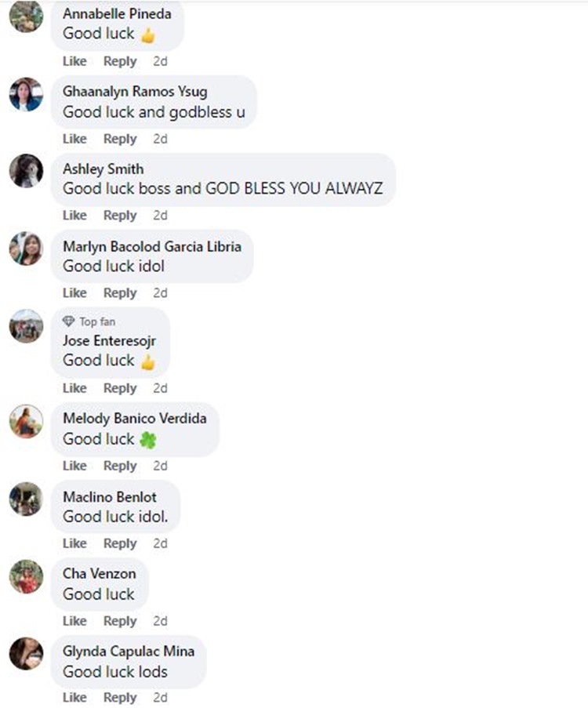
Task: Click four-leaf clover emoji in Melody's comment
Action: [148, 440]
